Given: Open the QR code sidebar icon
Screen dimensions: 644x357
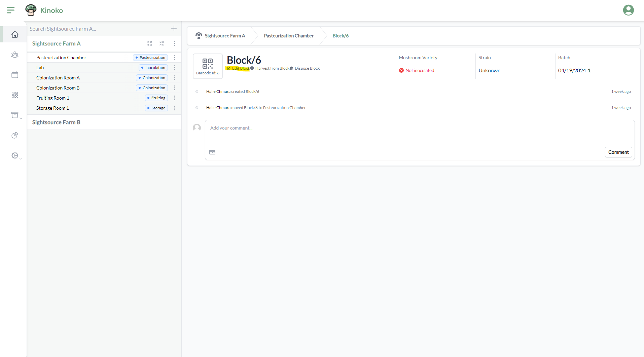Looking at the screenshot, I should (15, 95).
